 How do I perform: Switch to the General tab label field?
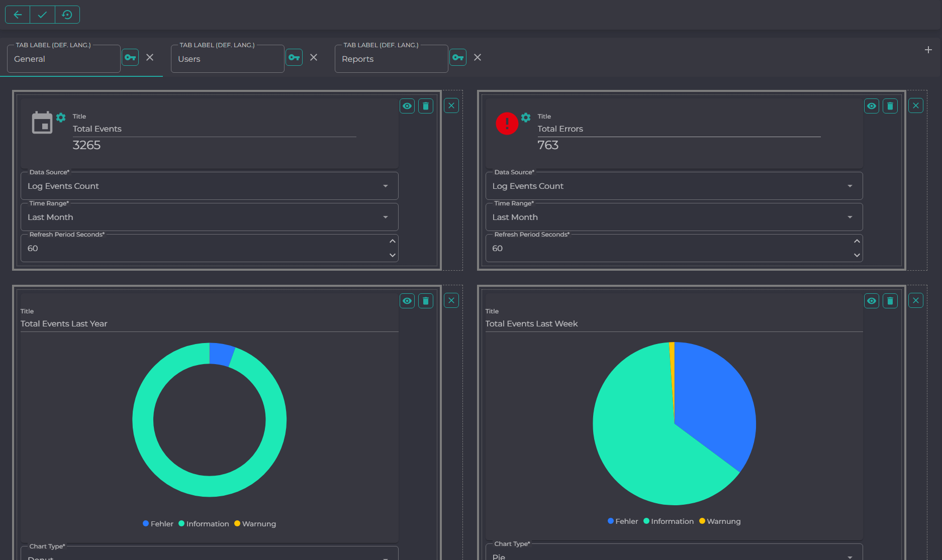64,59
